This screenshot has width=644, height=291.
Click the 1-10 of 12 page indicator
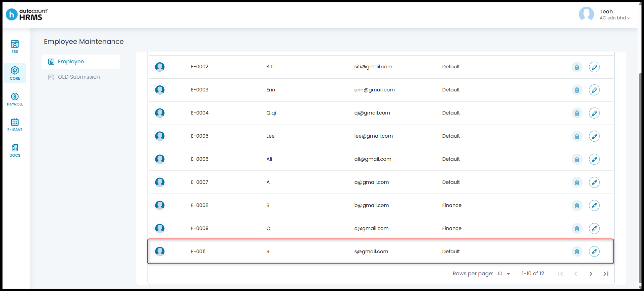coord(533,274)
